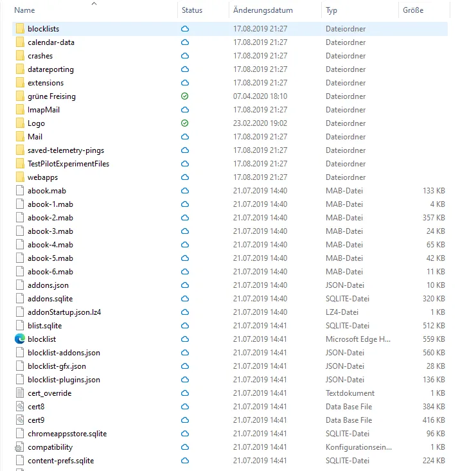Select the blocklist-plugins.json file name
Screen dimensions: 476x471
coord(64,380)
